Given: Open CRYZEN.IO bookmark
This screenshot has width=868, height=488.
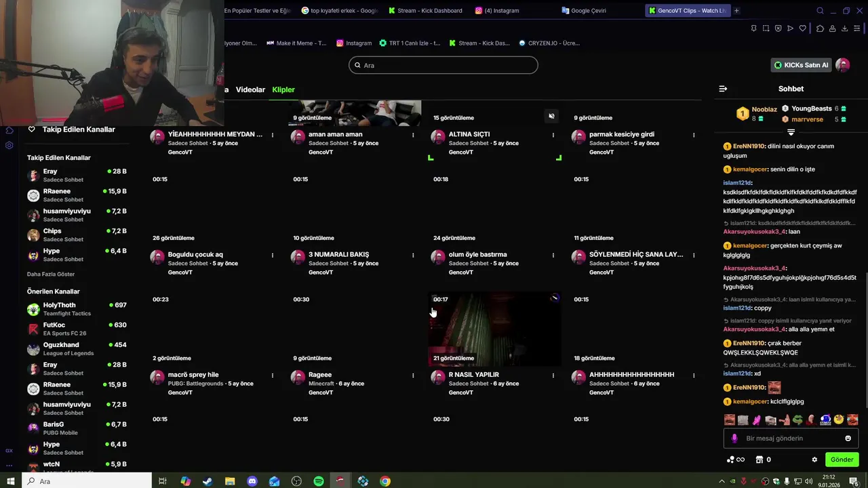Looking at the screenshot, I should (549, 43).
